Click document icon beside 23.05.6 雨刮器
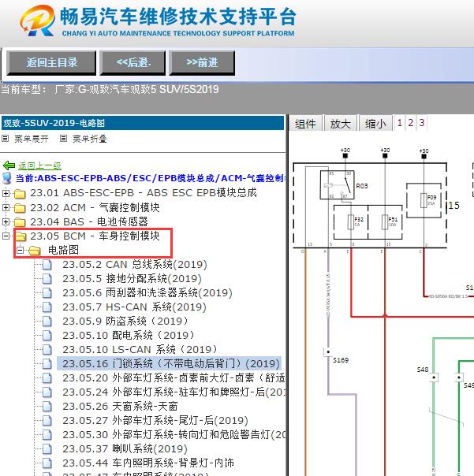474x476 pixels. pyautogui.click(x=47, y=293)
